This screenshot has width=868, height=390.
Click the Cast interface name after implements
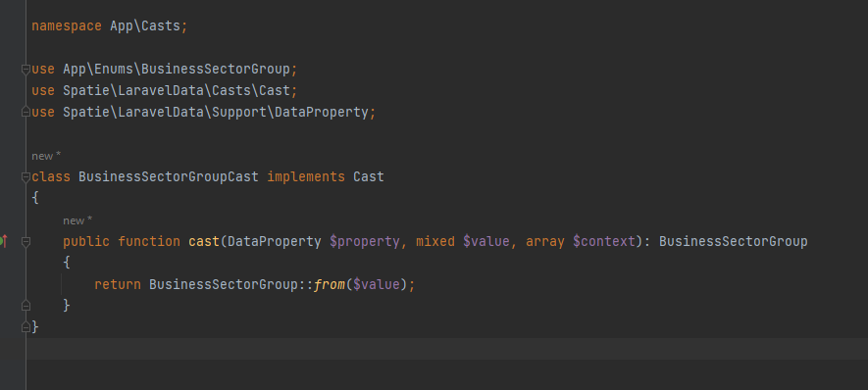tap(369, 177)
